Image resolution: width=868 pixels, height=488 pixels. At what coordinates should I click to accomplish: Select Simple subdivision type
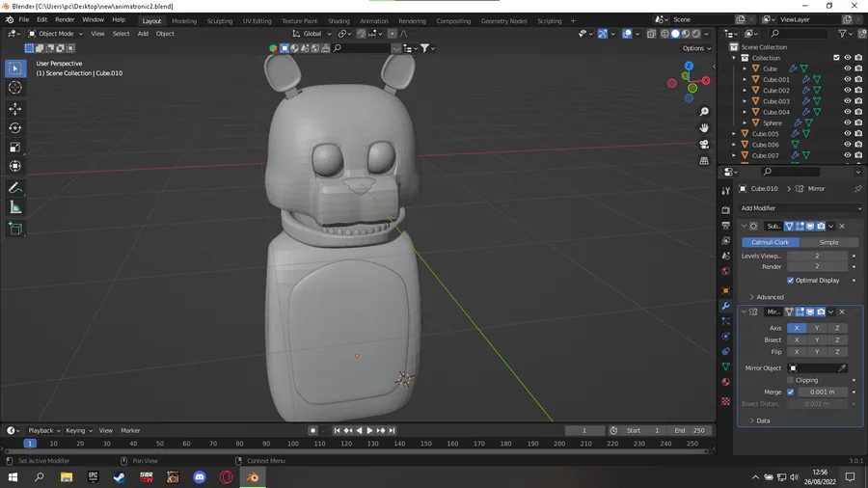pyautogui.click(x=828, y=242)
